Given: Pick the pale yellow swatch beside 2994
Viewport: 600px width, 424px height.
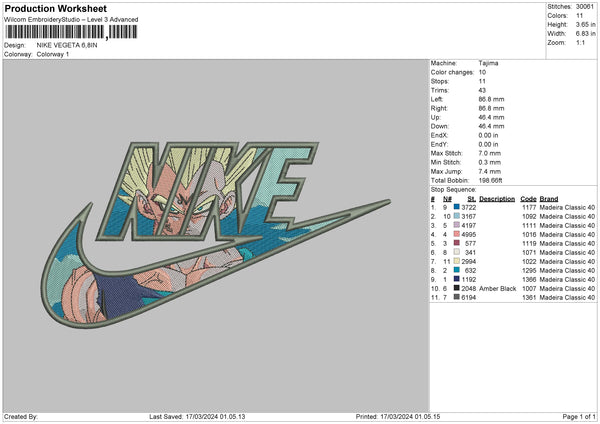Looking at the screenshot, I should pos(457,261).
